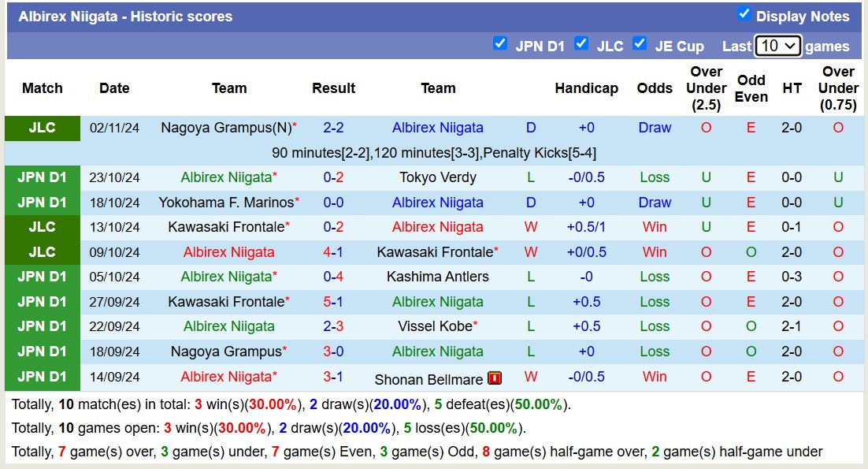This screenshot has height=469, width=868.
Task: Toggle the JLC competition checkbox
Action: pyautogui.click(x=581, y=44)
